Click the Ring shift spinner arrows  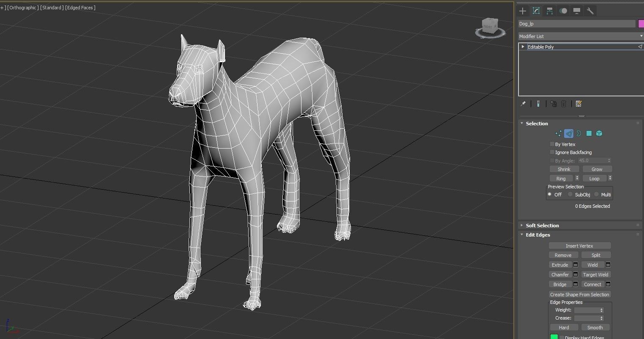click(x=577, y=179)
